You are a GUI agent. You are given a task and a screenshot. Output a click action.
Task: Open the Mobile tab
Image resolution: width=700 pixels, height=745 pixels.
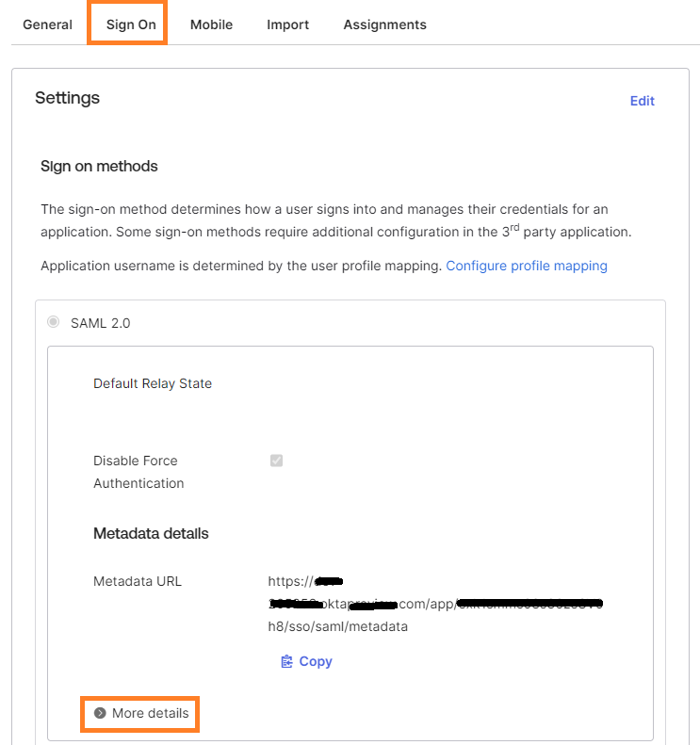tap(211, 24)
